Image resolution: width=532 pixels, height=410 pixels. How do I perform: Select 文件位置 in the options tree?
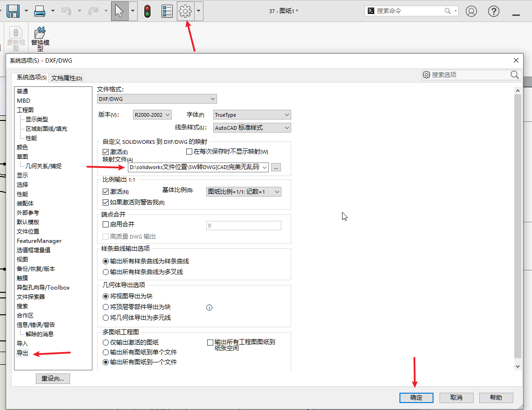28,232
